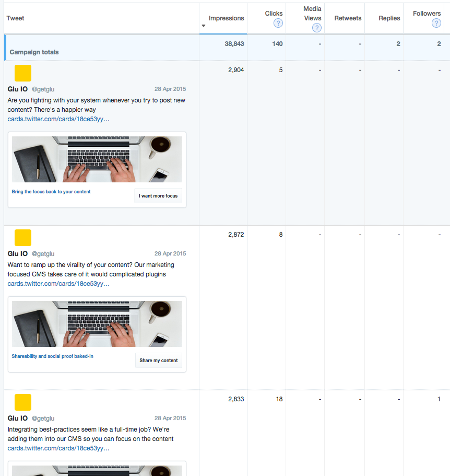This screenshot has height=476, width=450.
Task: Click impressions value 2,904
Action: tap(236, 70)
